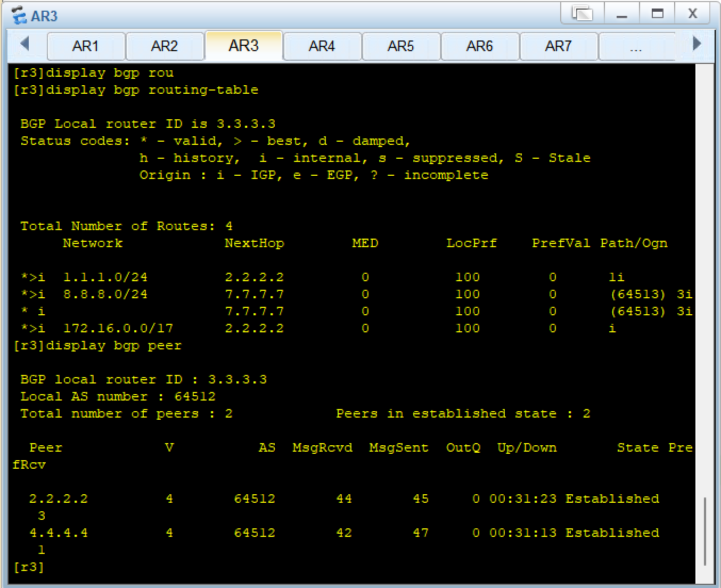Click the OutQ column header
This screenshot has height=588, width=721.
(x=463, y=447)
